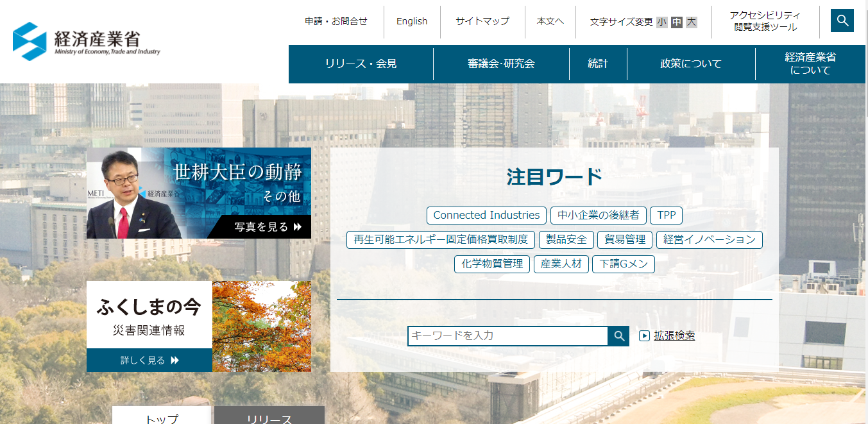The width and height of the screenshot is (868, 424).
Task: Click the 下請Gメン keyword tag
Action: tap(624, 264)
